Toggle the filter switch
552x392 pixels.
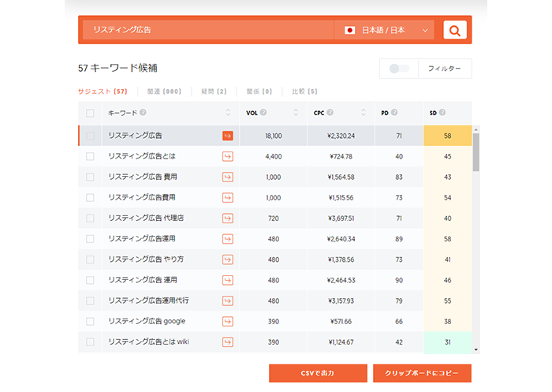coord(399,69)
